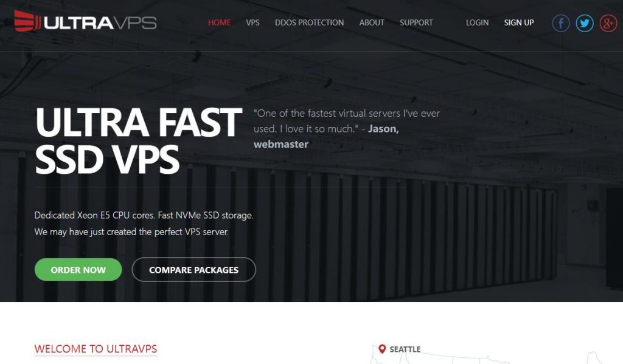Click the Sign Up link
The image size is (623, 364).
519,22
